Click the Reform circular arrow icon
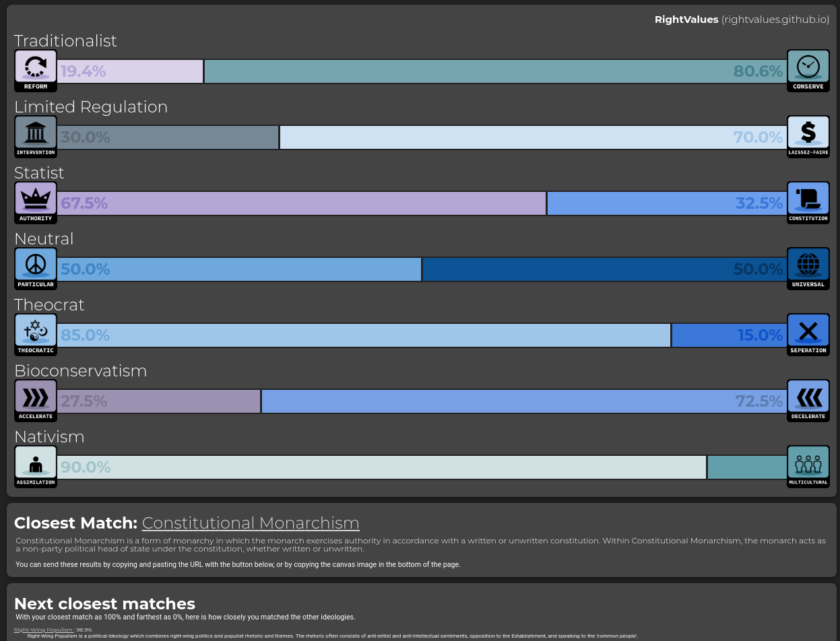The height and width of the screenshot is (641, 840). click(35, 67)
